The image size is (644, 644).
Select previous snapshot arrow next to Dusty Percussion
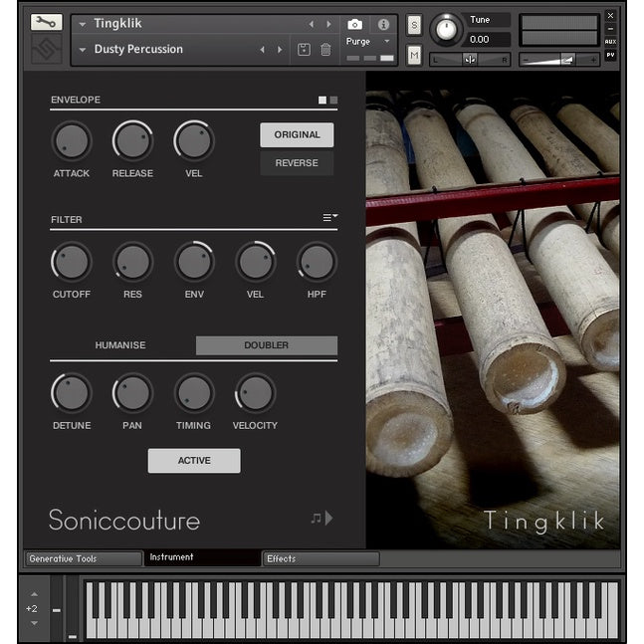262,50
